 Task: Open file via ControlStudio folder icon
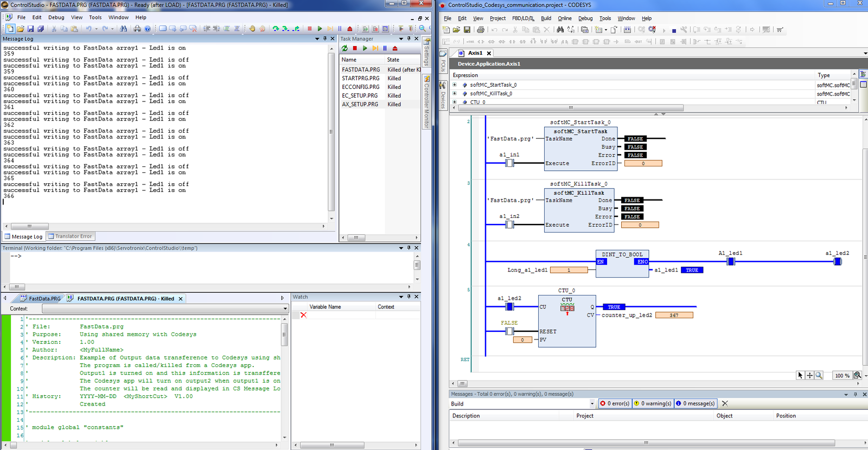pyautogui.click(x=21, y=29)
